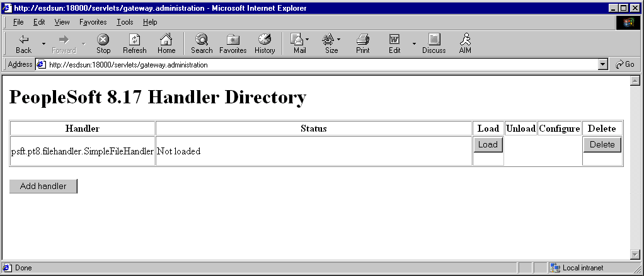This screenshot has width=644, height=276.
Task: Load the SimpleFileHandler handler
Action: click(x=488, y=145)
